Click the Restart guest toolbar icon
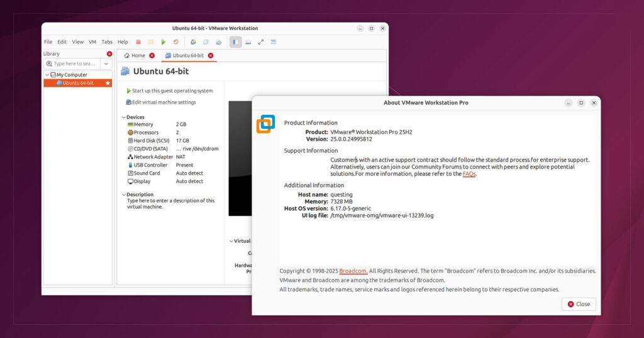This screenshot has width=644, height=338. [176, 42]
